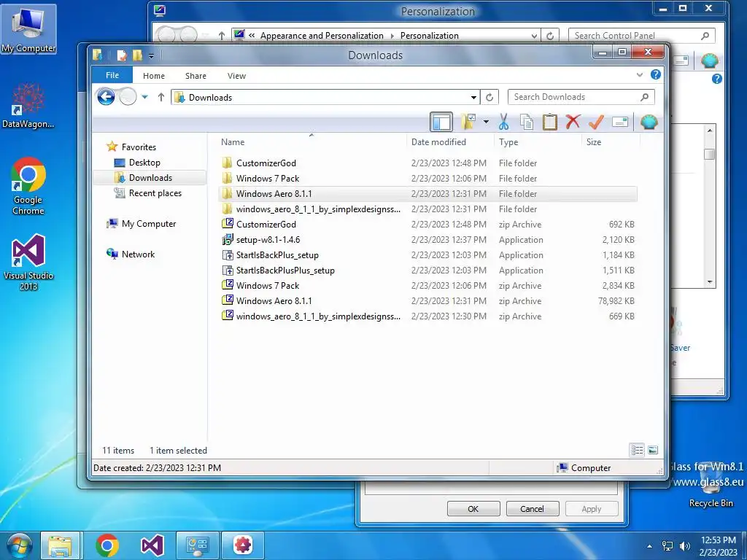Open address bar history dropdown in Downloads
The height and width of the screenshot is (560, 747).
[473, 97]
